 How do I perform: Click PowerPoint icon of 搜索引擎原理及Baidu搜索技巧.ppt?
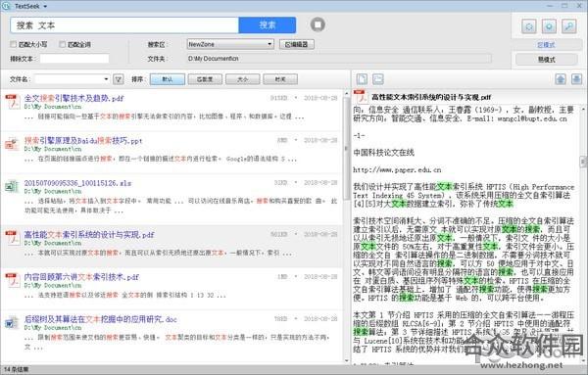[13, 144]
